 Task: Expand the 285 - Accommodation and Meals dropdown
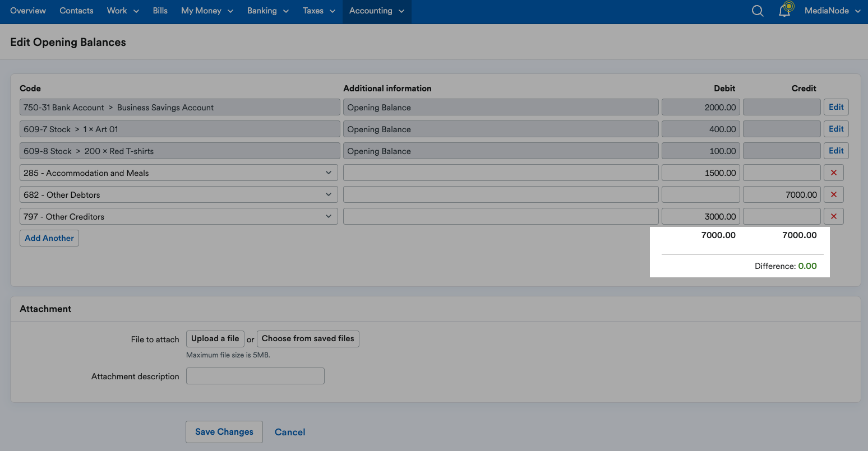tap(179, 173)
